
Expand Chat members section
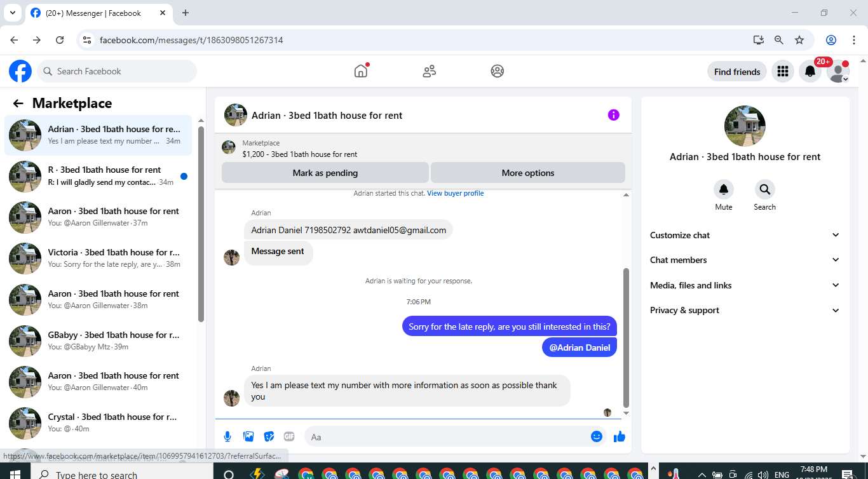tap(745, 260)
